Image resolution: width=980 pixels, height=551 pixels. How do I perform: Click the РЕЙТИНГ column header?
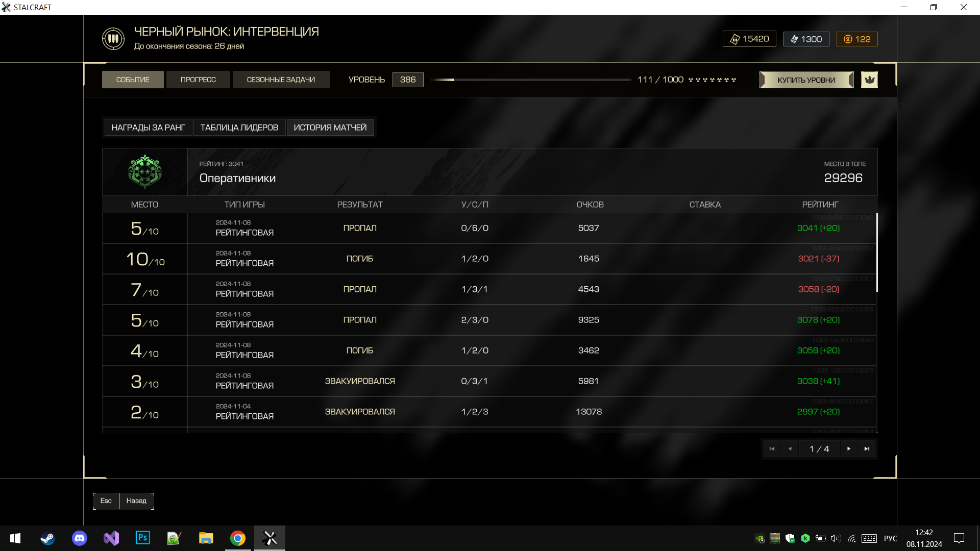click(820, 205)
